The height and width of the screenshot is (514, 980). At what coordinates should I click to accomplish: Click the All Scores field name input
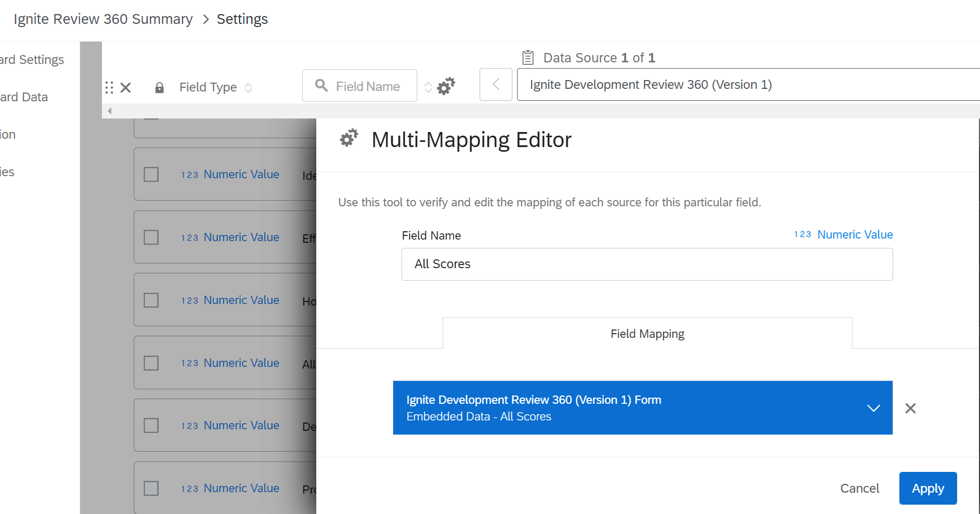coord(647,264)
